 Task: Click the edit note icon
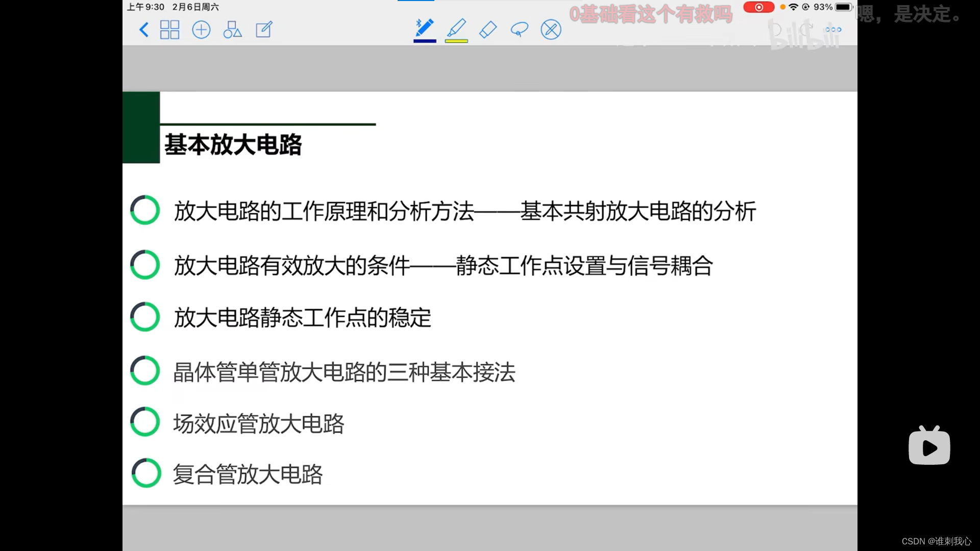(x=264, y=30)
